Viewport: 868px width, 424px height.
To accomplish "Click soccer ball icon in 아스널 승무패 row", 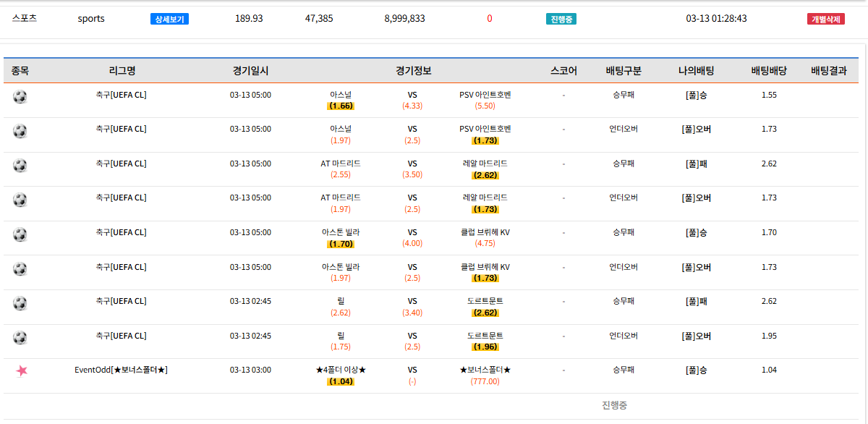I will [20, 97].
